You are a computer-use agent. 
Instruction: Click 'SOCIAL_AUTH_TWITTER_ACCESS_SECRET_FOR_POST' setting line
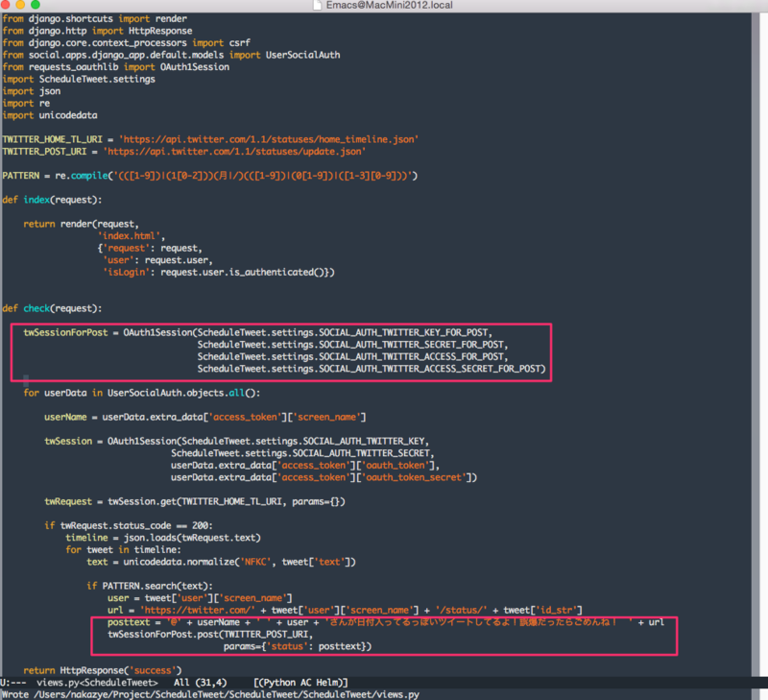pyautogui.click(x=372, y=369)
